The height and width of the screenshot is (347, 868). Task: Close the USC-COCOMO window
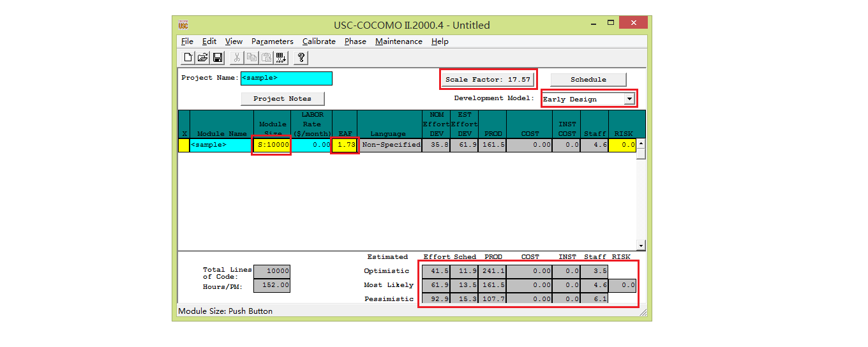click(x=633, y=23)
